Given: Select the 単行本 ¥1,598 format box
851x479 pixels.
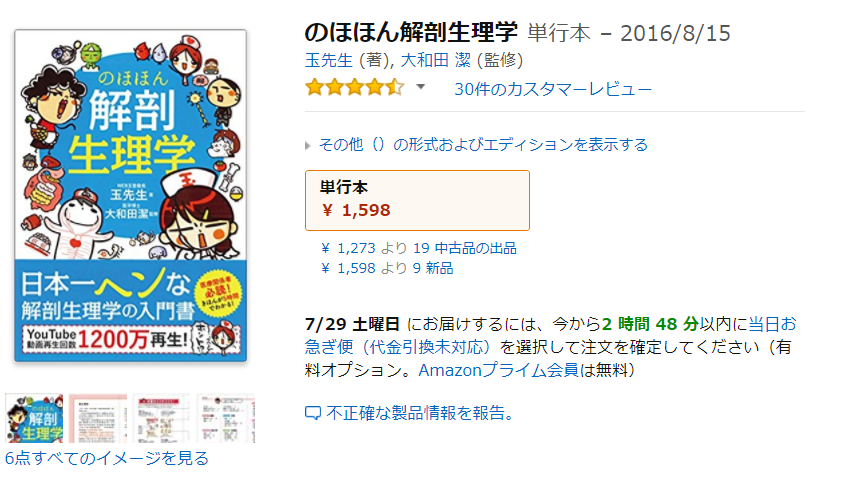Looking at the screenshot, I should (416, 200).
